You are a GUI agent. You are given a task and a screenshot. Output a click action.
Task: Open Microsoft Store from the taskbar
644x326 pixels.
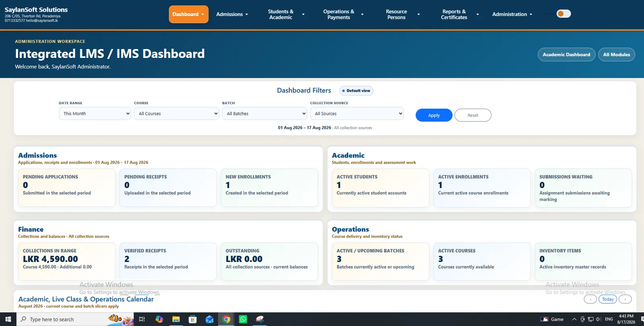193,319
